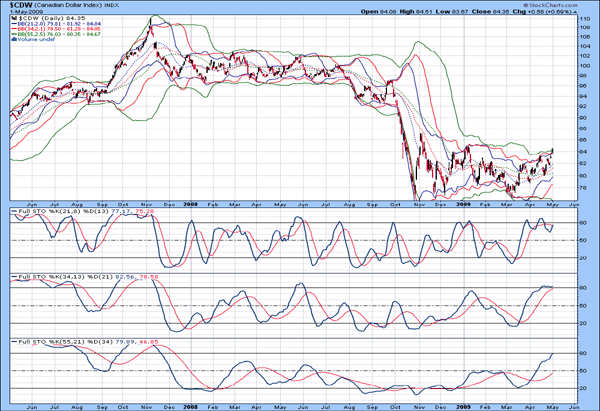Click the $CDW chart title symbol
This screenshot has height=411, width=600.
[20, 5]
